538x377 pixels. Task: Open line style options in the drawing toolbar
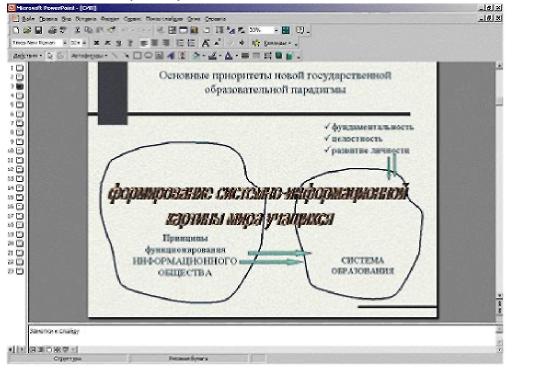tap(245, 56)
